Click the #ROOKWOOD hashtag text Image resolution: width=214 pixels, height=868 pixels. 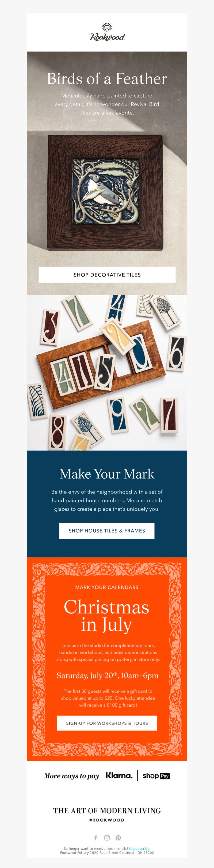[x=107, y=820]
